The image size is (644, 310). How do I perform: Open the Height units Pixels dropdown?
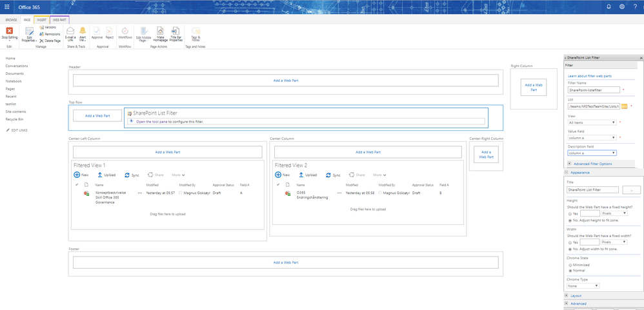point(614,213)
